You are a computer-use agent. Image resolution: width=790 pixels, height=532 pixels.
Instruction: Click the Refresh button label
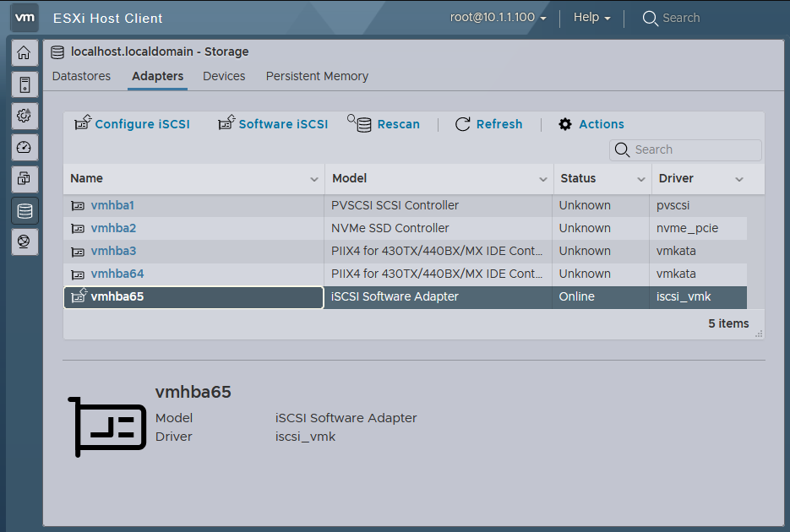pos(499,124)
